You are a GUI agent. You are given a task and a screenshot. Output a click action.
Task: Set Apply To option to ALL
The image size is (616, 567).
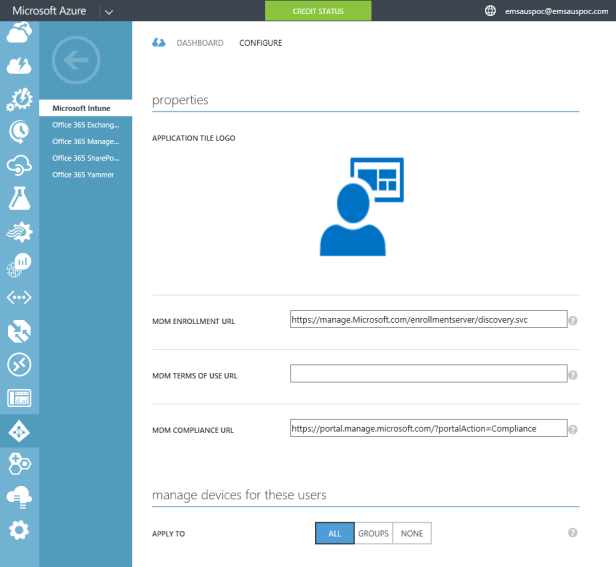(335, 533)
